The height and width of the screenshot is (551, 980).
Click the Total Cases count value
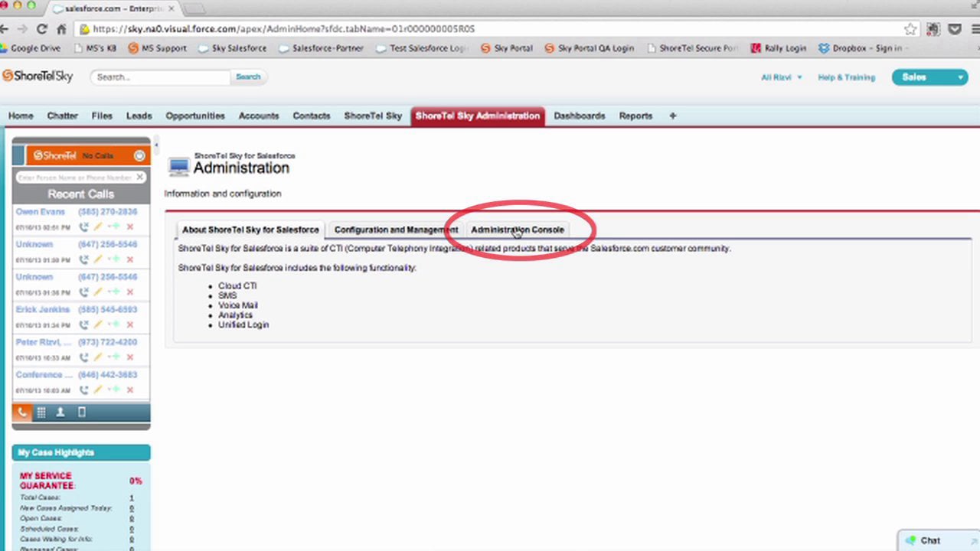click(x=131, y=497)
